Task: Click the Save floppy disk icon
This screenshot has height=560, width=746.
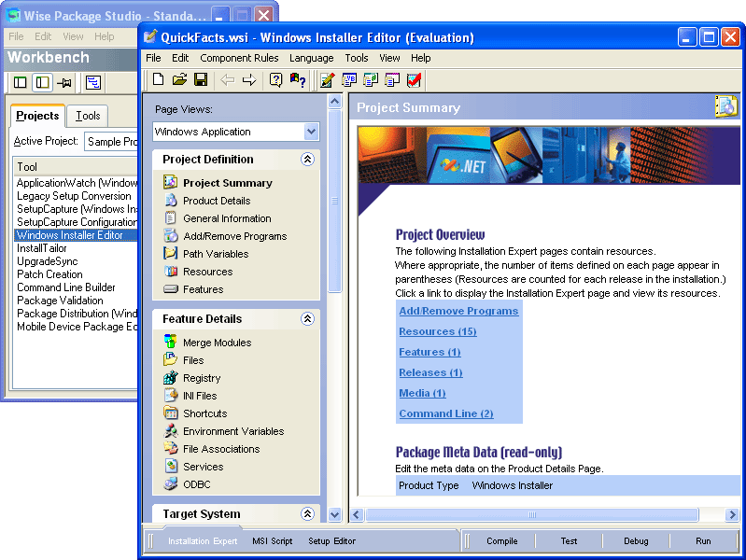Action: coord(201,79)
